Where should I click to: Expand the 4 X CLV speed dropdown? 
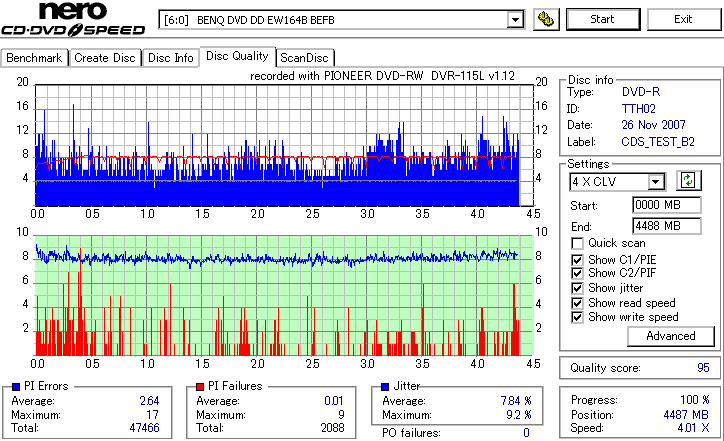[656, 182]
